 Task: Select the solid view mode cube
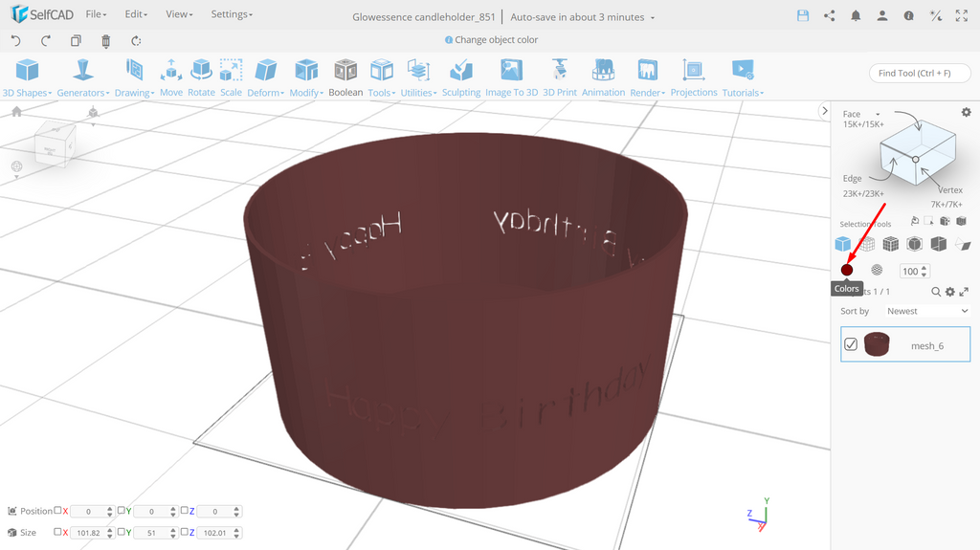842,244
